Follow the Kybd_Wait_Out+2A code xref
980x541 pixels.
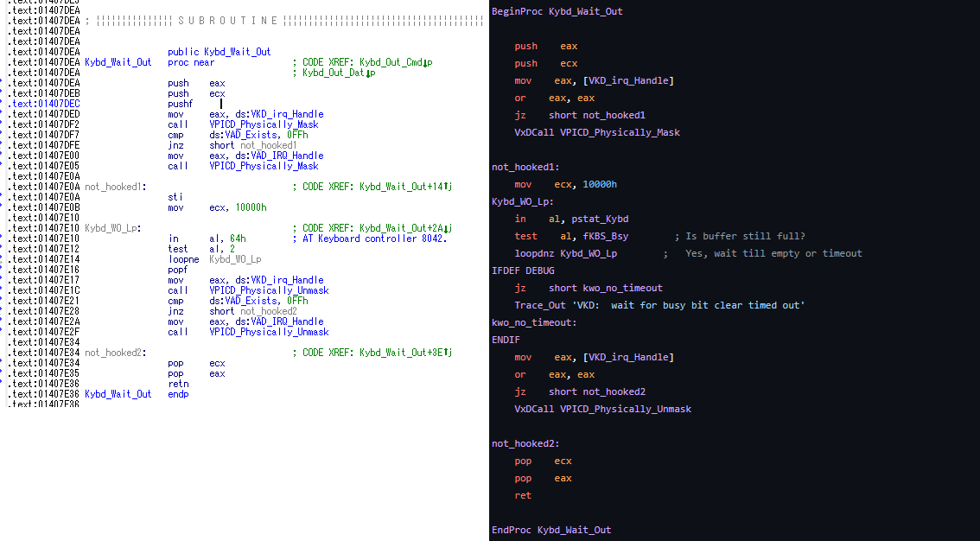pos(406,228)
